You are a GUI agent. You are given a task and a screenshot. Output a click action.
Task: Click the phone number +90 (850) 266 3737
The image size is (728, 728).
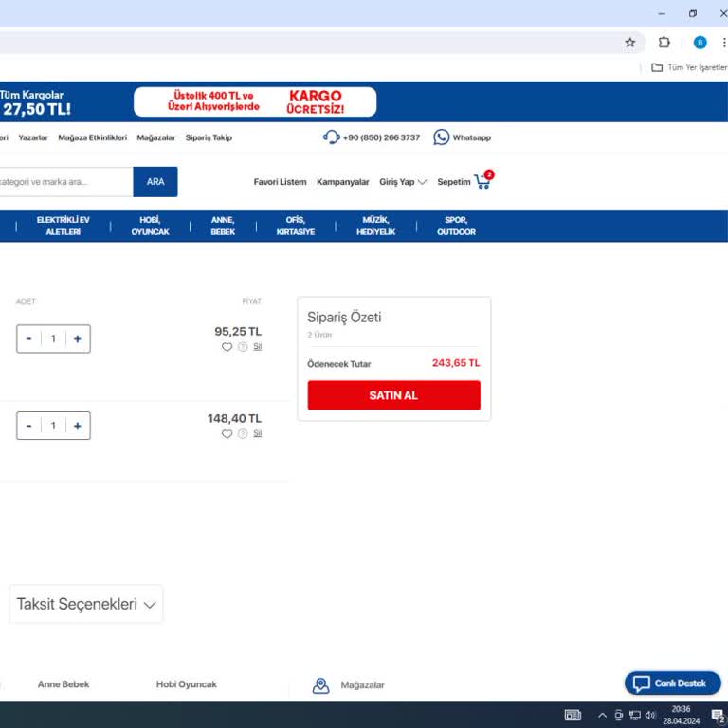[x=381, y=137]
